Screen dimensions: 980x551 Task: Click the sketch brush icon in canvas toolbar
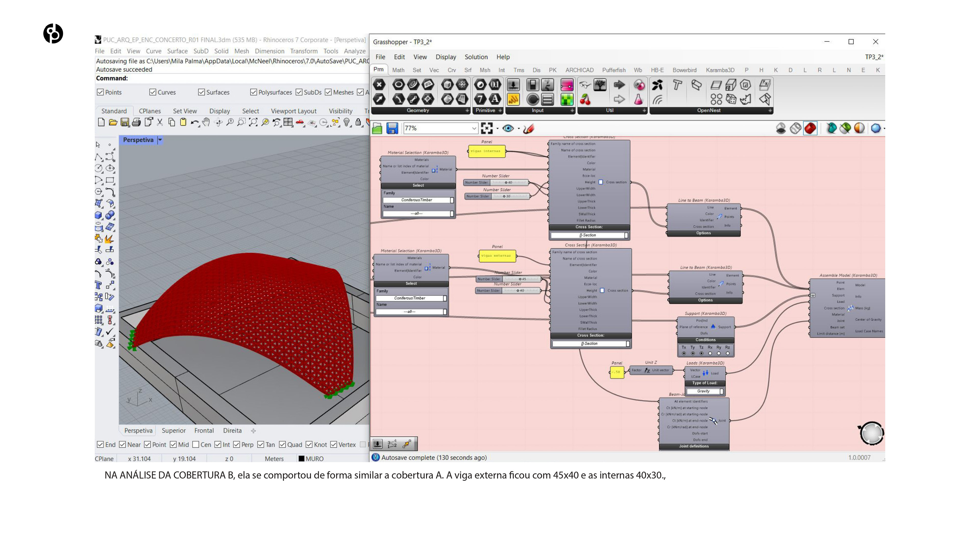pyautogui.click(x=529, y=129)
